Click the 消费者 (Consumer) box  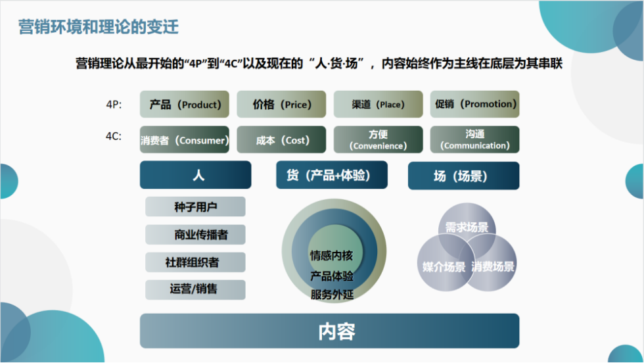point(185,140)
